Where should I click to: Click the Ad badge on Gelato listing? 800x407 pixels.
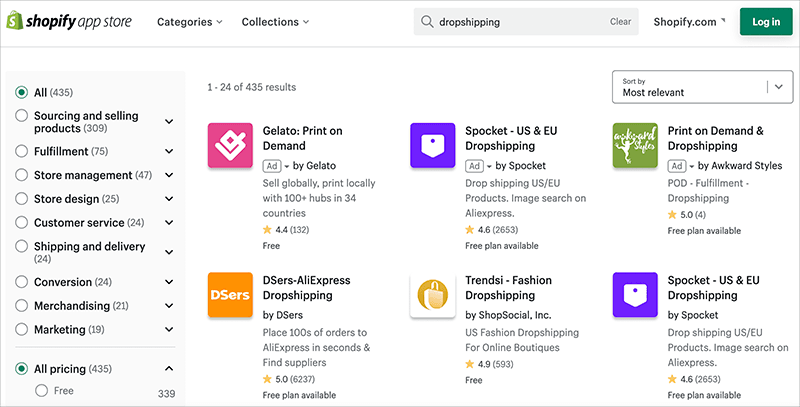(x=272, y=166)
